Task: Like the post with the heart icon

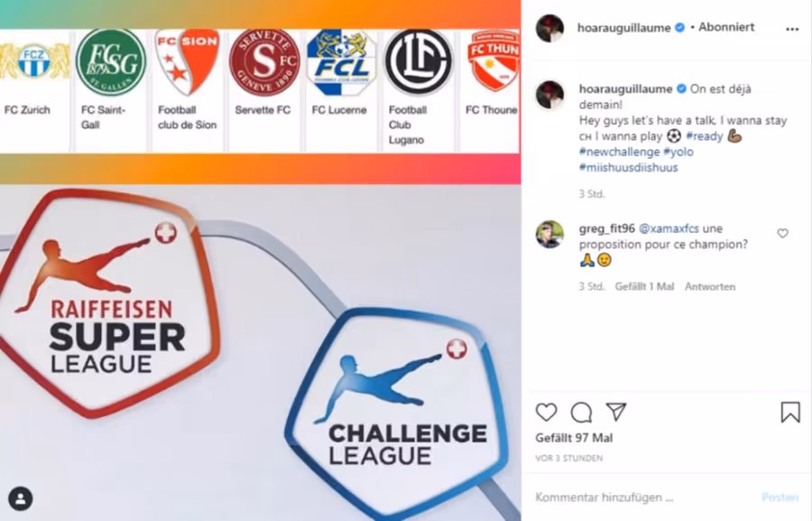Action: (546, 412)
